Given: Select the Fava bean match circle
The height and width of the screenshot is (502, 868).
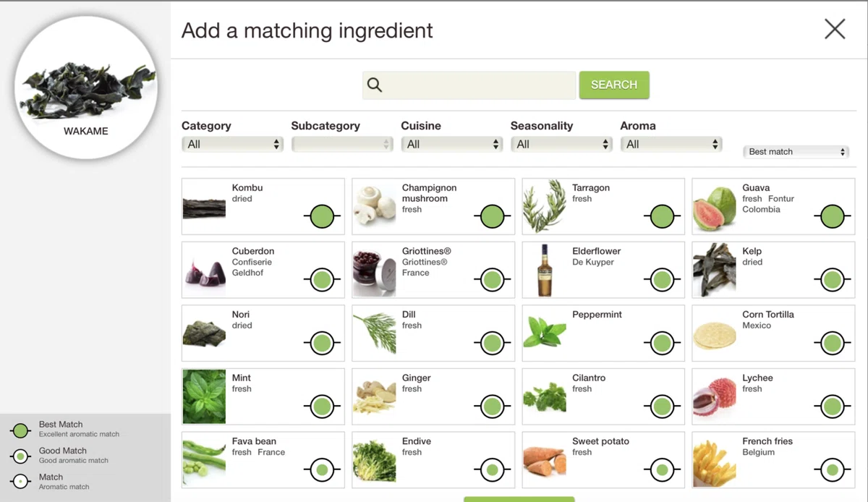Looking at the screenshot, I should tap(322, 470).
